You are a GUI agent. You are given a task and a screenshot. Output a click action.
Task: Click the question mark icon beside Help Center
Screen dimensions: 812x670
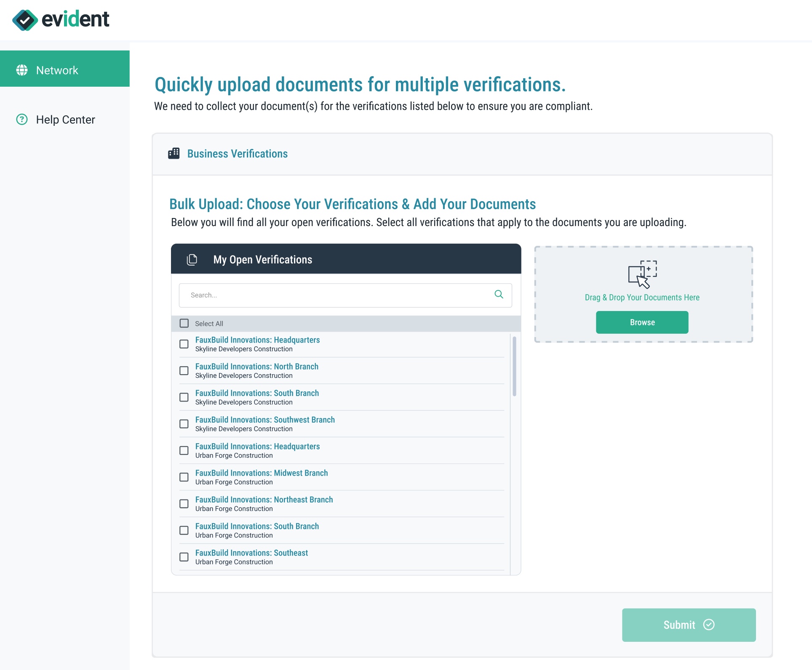point(21,120)
